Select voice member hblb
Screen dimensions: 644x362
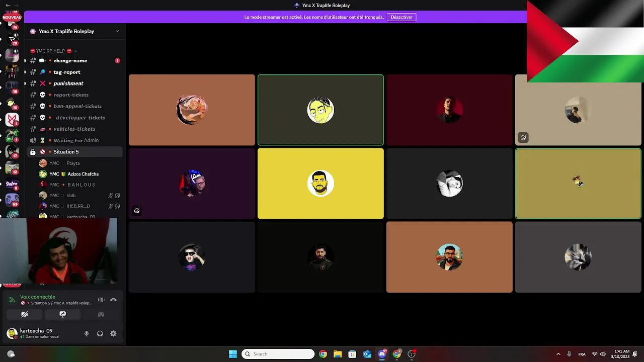click(80, 195)
